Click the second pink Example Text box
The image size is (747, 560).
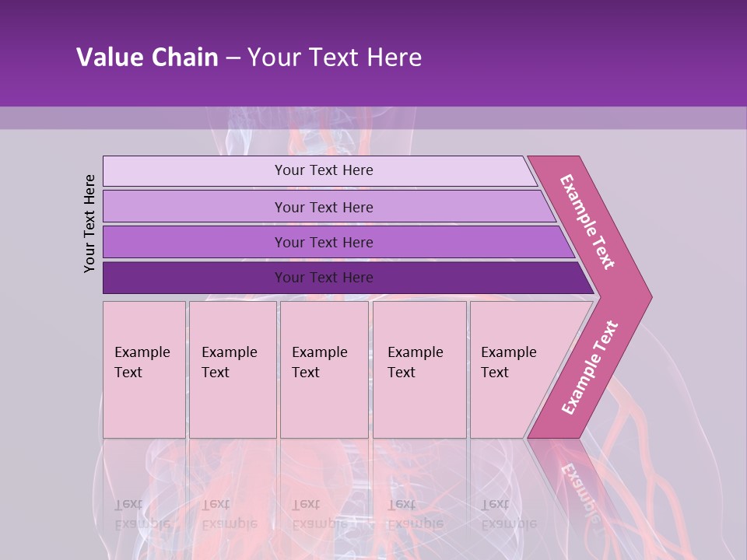coord(232,369)
